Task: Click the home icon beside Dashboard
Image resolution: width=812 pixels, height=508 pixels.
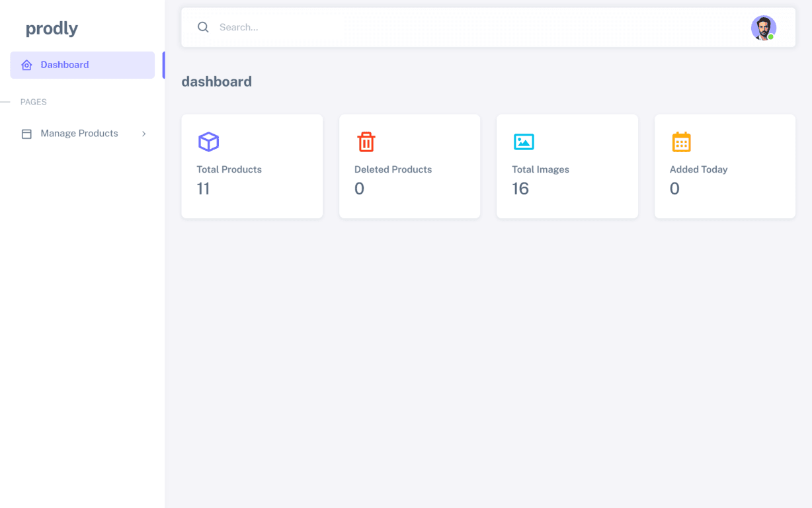Action: (x=26, y=65)
